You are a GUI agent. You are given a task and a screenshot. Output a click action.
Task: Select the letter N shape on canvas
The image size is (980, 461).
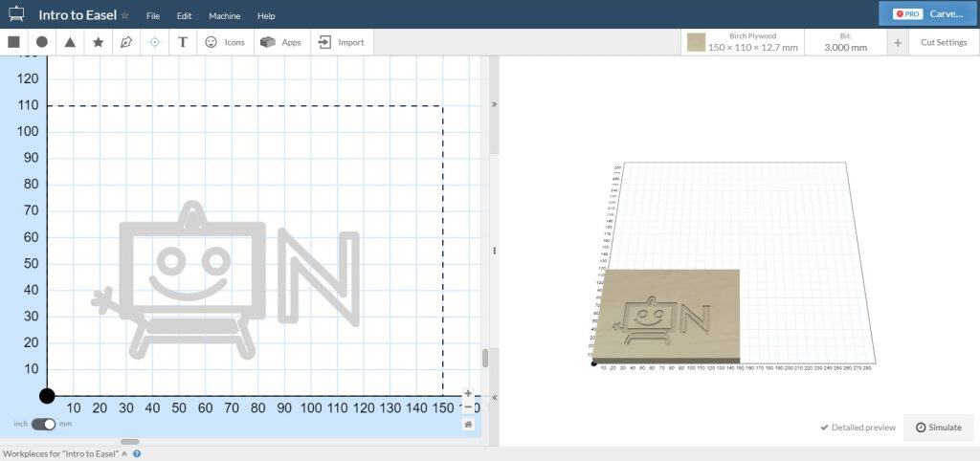point(319,276)
